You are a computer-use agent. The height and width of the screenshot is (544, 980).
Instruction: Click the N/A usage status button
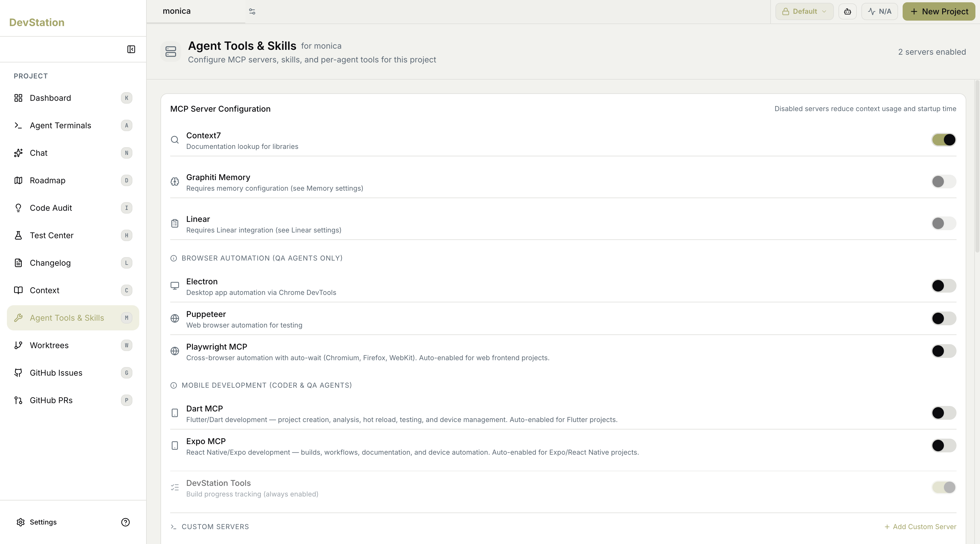(880, 11)
